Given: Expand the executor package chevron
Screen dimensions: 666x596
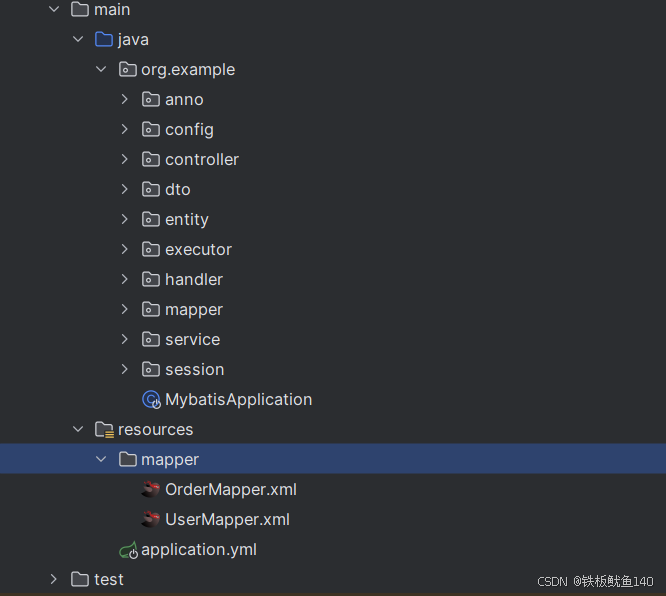Looking at the screenshot, I should point(124,249).
